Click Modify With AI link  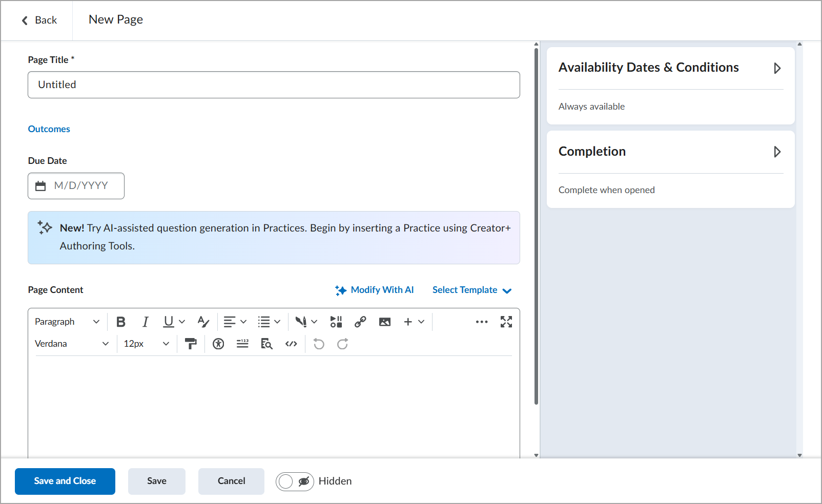pyautogui.click(x=375, y=290)
